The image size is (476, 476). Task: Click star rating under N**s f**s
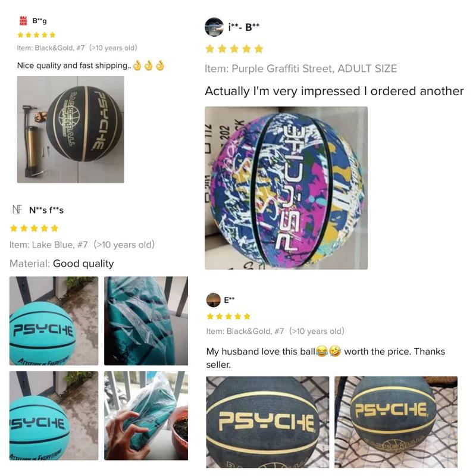[x=34, y=228]
